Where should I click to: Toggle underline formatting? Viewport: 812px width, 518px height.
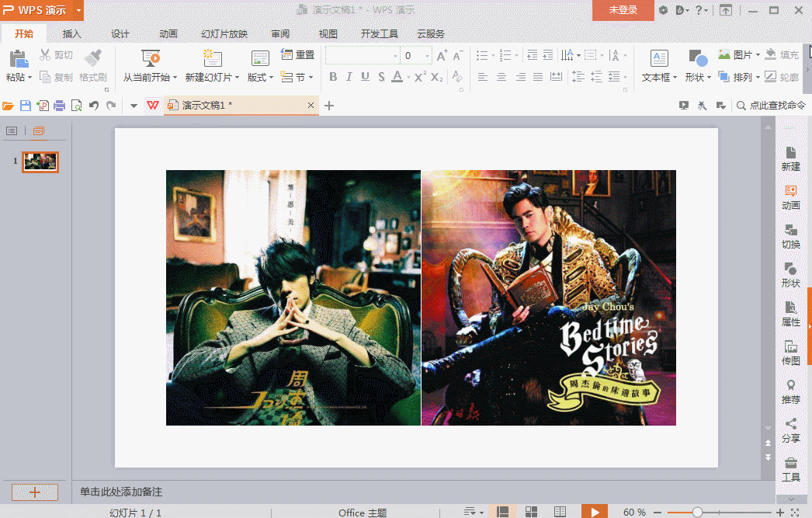pyautogui.click(x=365, y=77)
